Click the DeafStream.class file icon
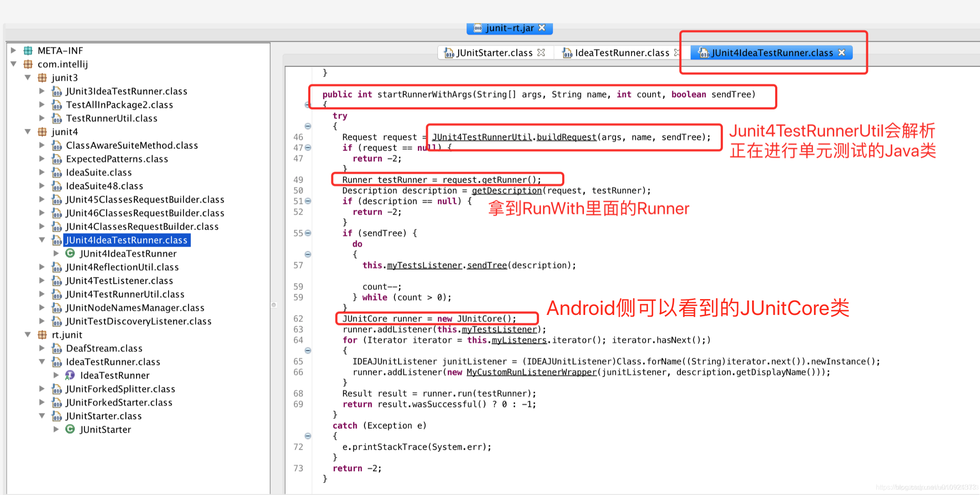This screenshot has width=980, height=495. 56,349
